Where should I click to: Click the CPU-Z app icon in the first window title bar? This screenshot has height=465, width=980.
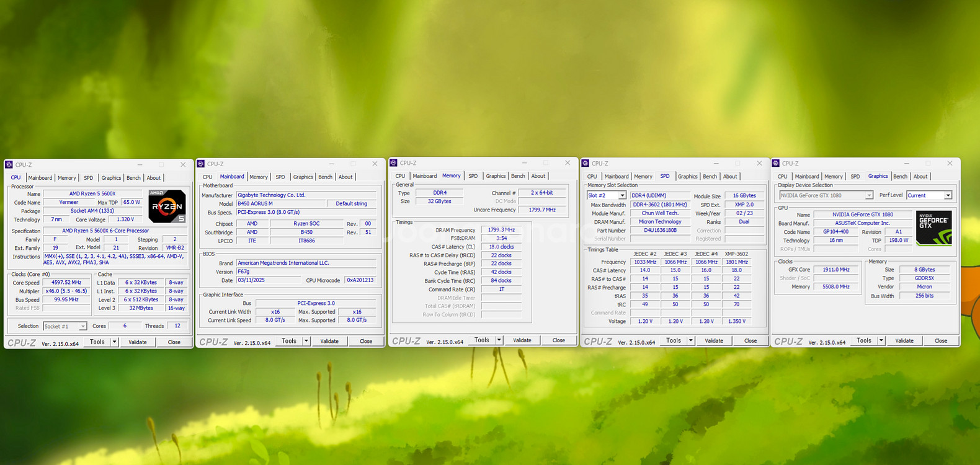(x=9, y=165)
